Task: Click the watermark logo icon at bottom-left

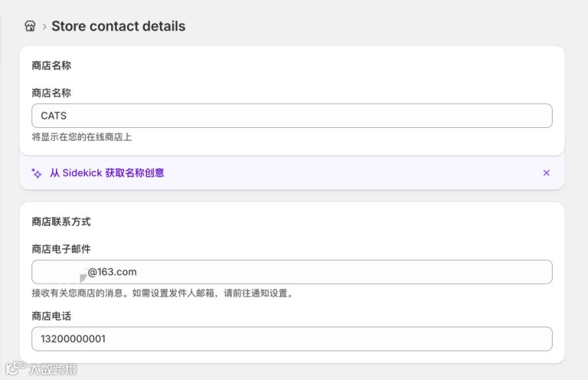Action: pos(16,368)
